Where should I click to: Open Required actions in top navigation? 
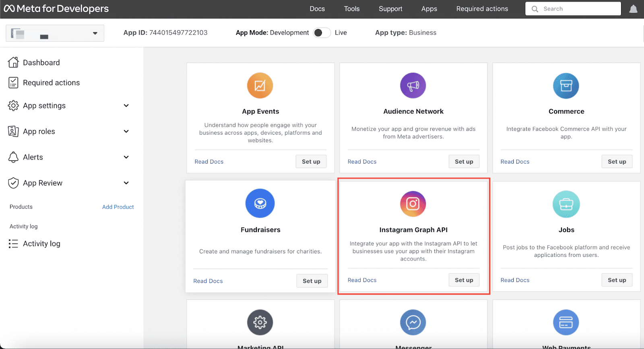pyautogui.click(x=482, y=9)
